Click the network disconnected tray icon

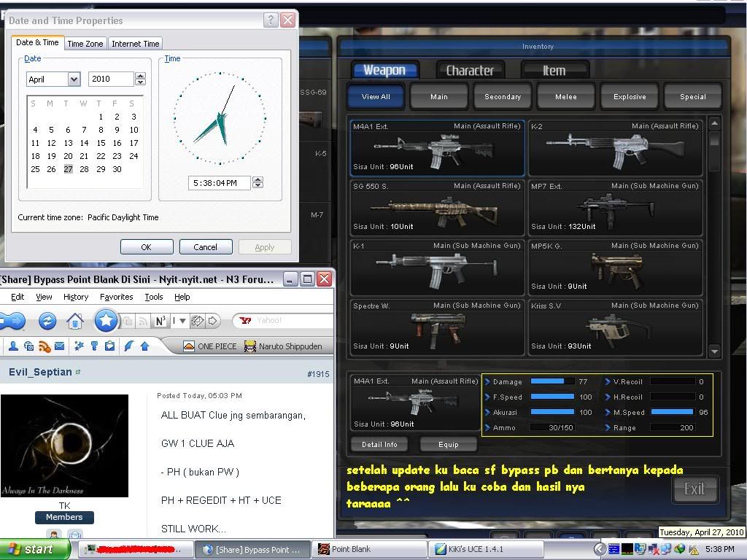coord(653,550)
